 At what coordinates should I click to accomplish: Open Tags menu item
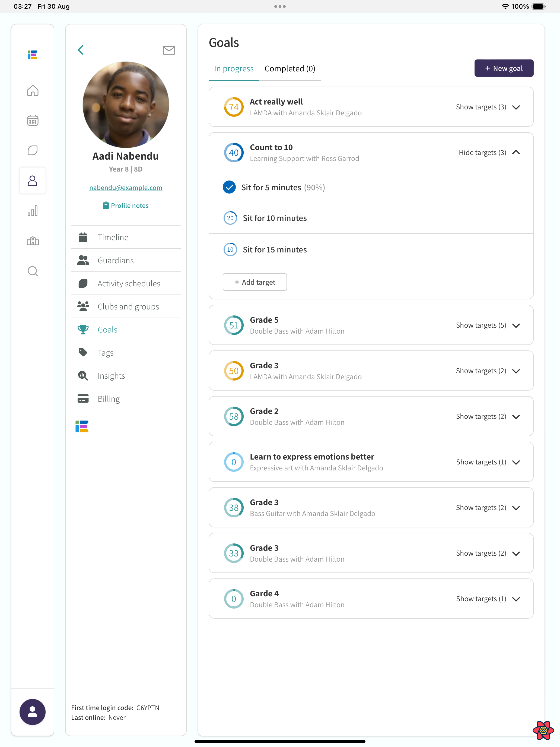click(126, 352)
